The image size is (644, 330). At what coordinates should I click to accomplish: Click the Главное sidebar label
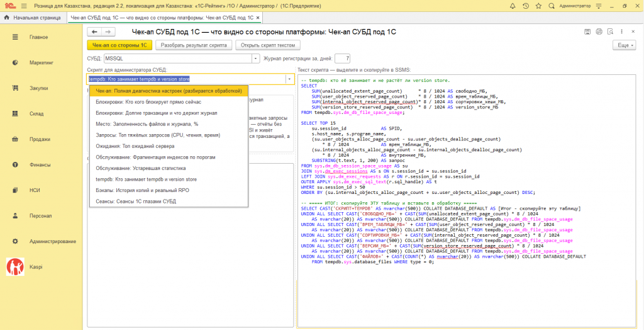[38, 37]
